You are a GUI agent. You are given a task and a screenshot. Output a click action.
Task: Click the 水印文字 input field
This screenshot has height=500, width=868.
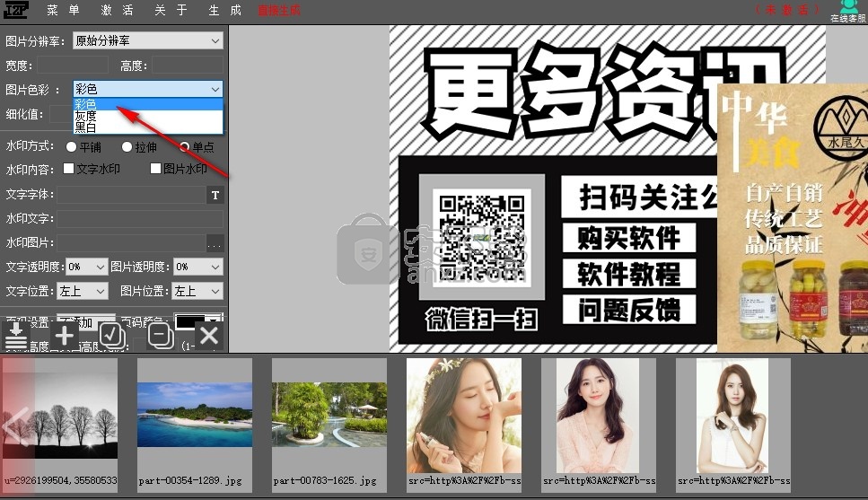coord(140,219)
